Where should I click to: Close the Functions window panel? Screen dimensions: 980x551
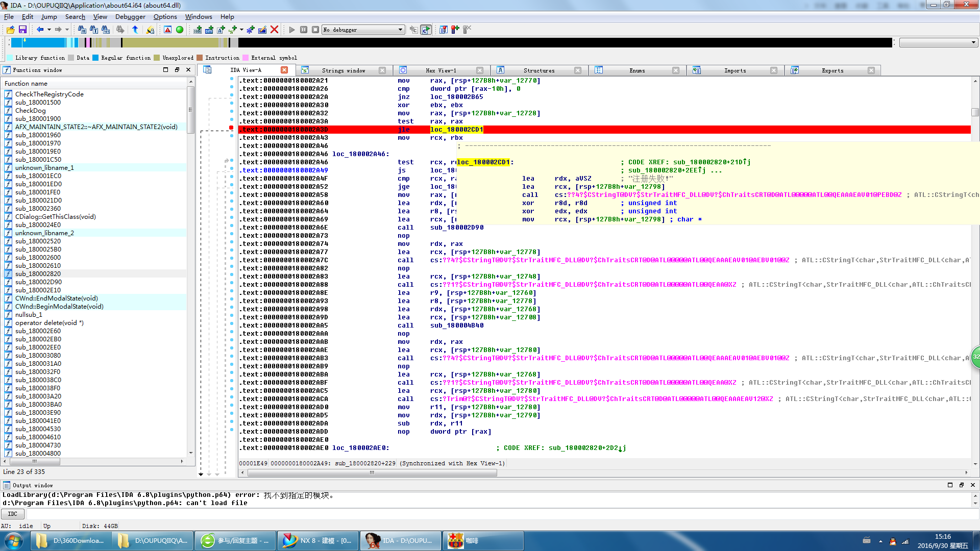point(188,70)
